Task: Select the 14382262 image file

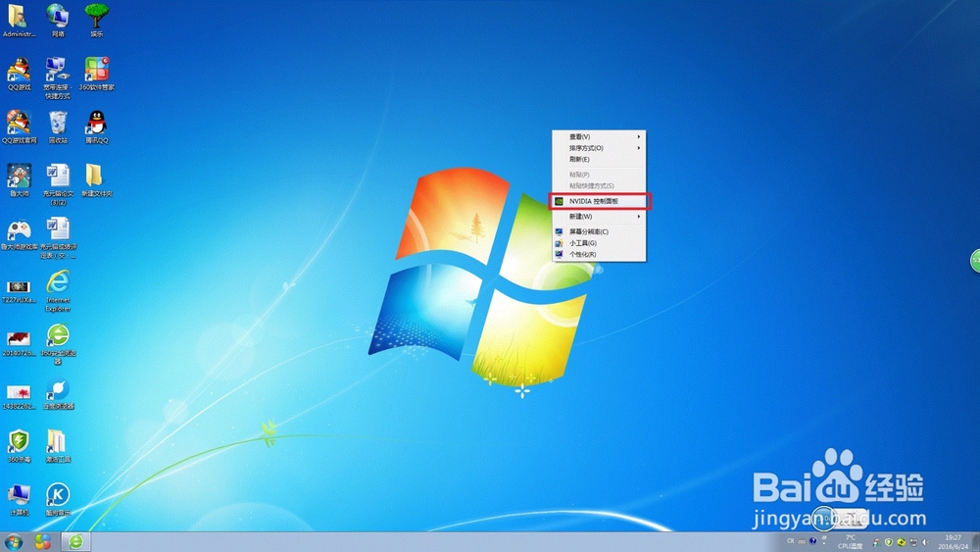Action: [x=19, y=397]
